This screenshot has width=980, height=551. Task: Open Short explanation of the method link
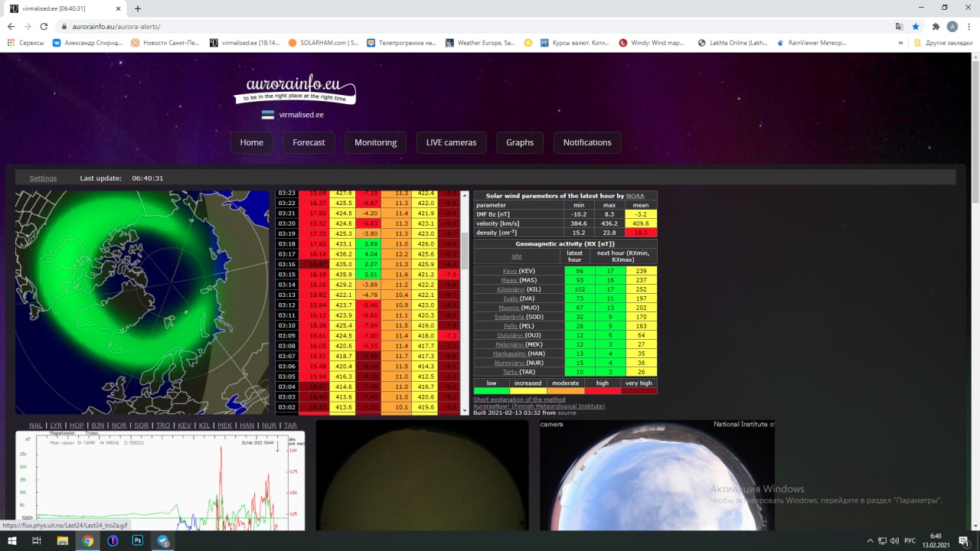click(519, 399)
